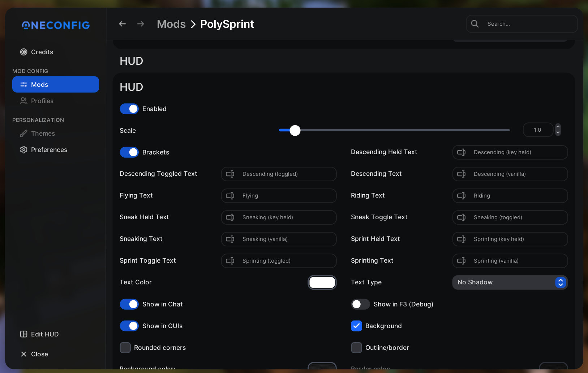588x373 pixels.
Task: Click the Descending (vanilla) input field
Action: pos(510,174)
